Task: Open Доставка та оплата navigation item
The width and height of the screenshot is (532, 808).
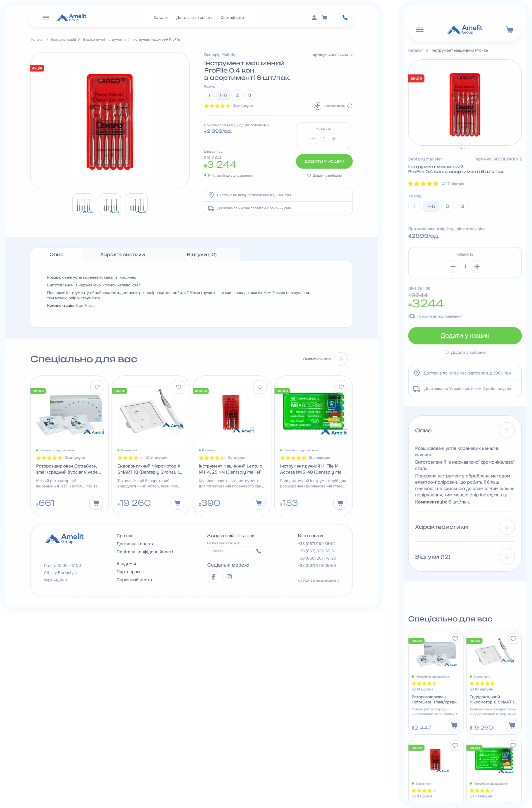Action: point(194,18)
